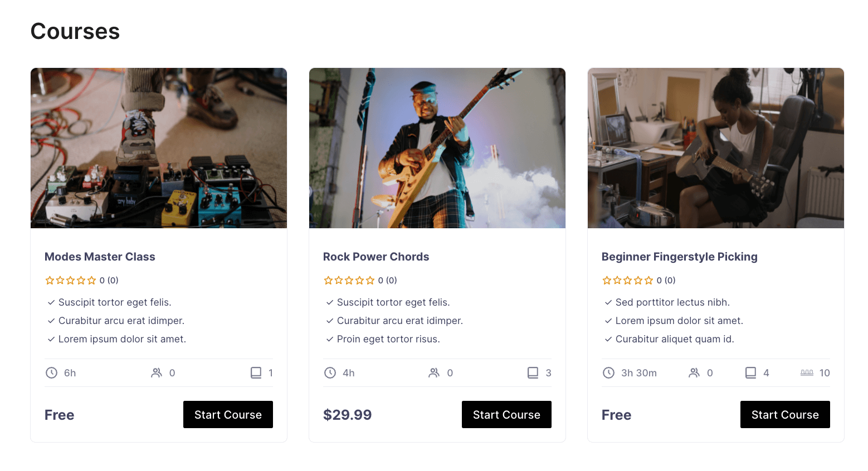
Task: Select the book icon showing 3 lessons
Action: [x=534, y=372]
